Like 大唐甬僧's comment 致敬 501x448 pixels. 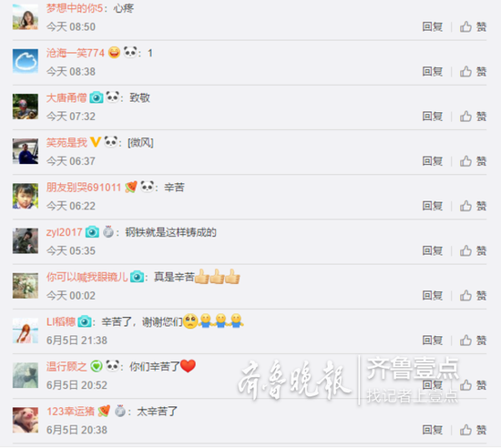coord(473,117)
